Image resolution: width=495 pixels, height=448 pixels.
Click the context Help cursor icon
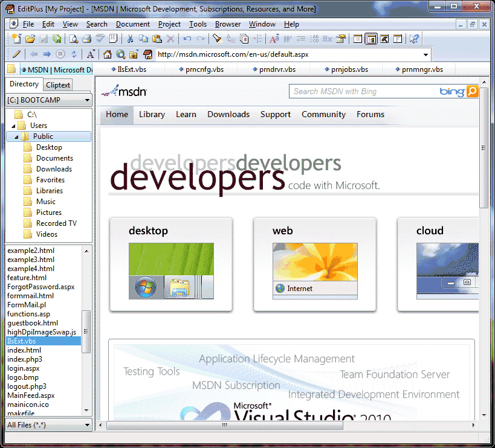tap(414, 39)
